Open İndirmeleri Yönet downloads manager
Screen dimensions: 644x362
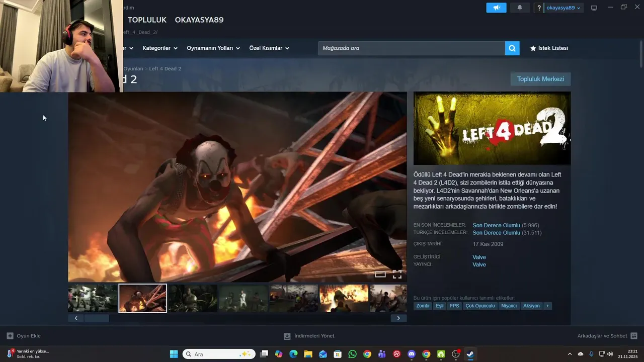click(309, 336)
